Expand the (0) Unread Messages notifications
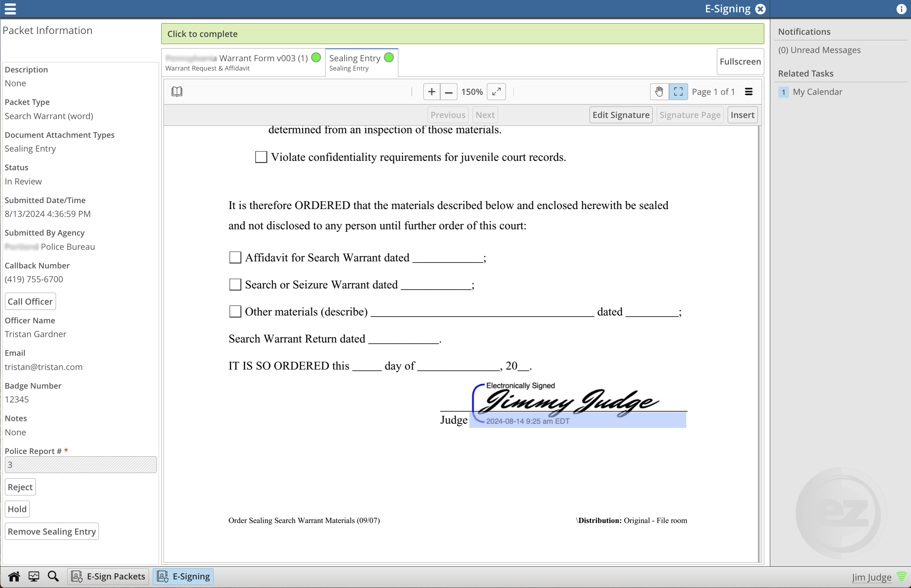Viewport: 911px width, 588px height. [x=820, y=50]
